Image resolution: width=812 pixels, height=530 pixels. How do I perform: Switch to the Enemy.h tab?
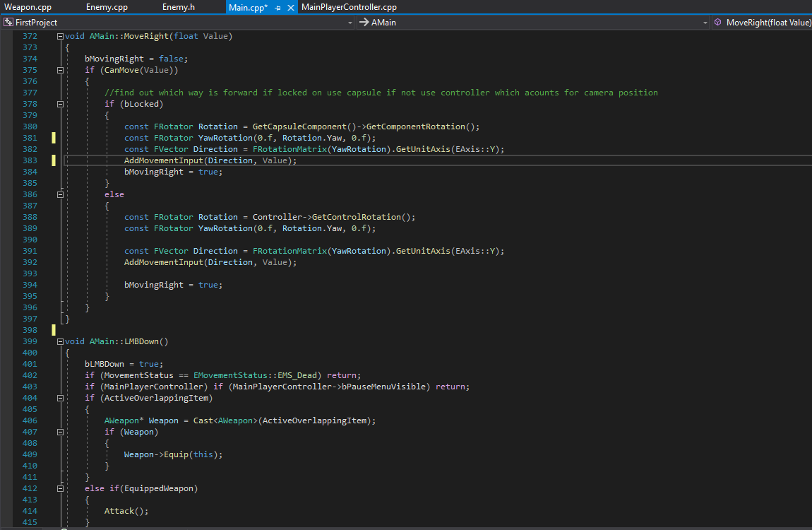178,7
